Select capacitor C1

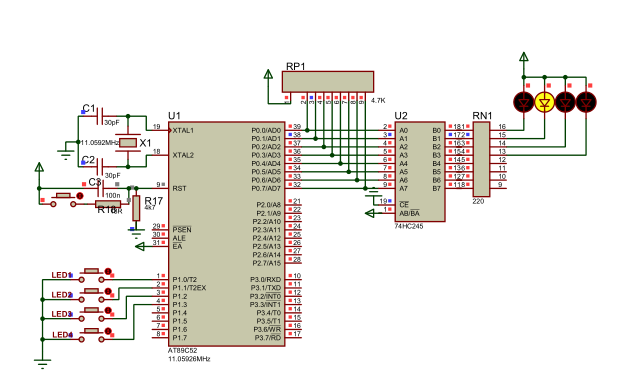point(100,116)
